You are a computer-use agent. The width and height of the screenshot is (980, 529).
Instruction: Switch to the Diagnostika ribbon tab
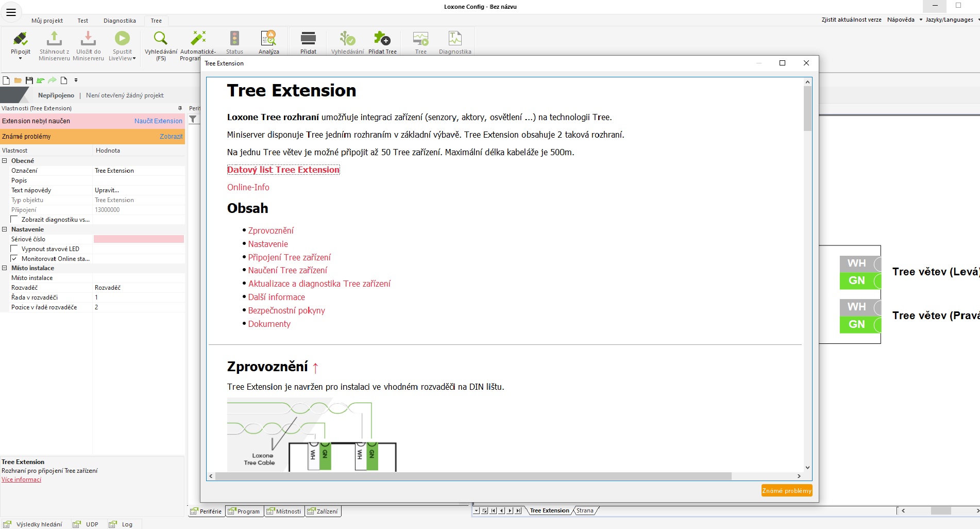[120, 21]
